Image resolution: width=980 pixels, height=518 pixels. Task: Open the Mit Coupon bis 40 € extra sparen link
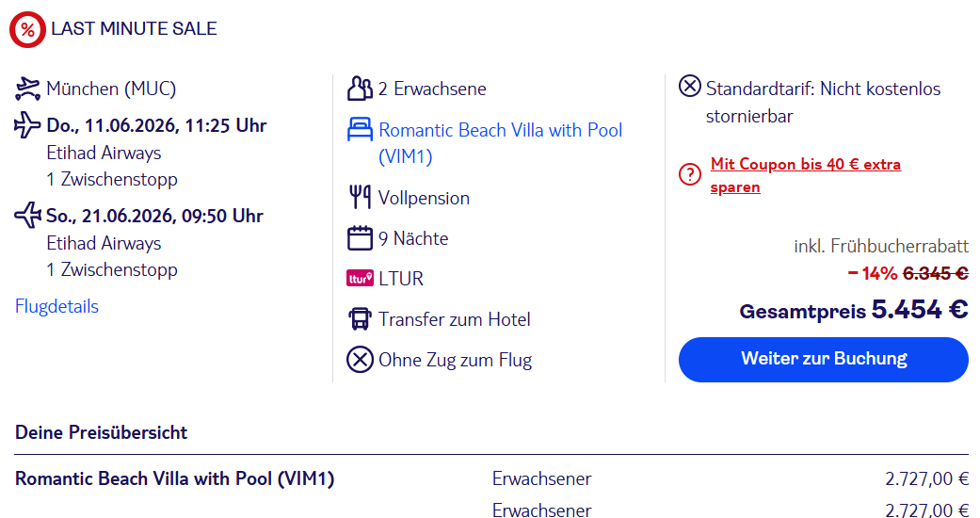pyautogui.click(x=806, y=175)
